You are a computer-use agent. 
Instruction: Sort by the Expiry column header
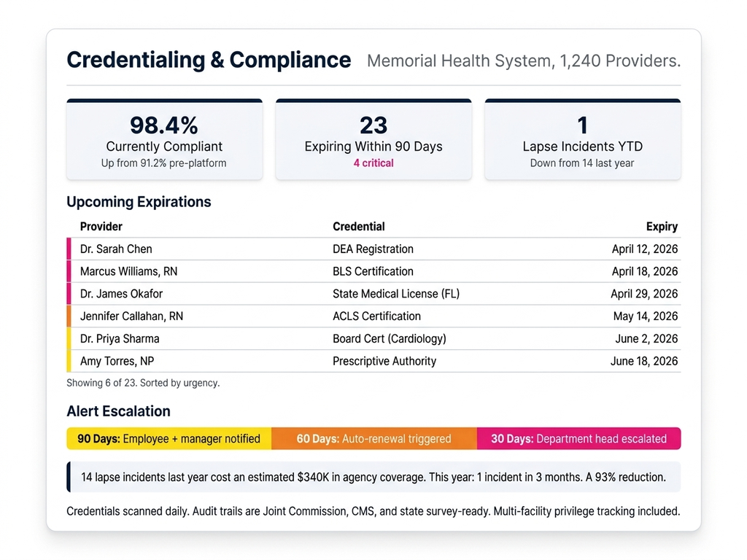tap(662, 227)
